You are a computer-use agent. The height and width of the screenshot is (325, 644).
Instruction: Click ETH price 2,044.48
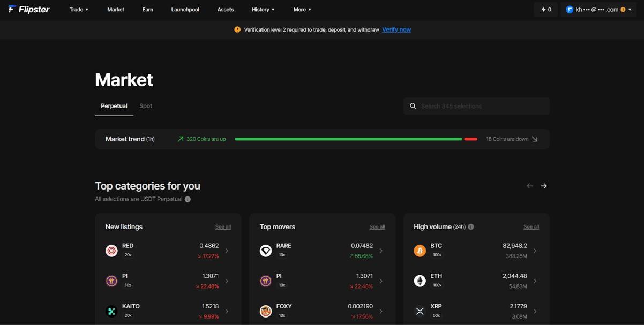[x=515, y=276]
